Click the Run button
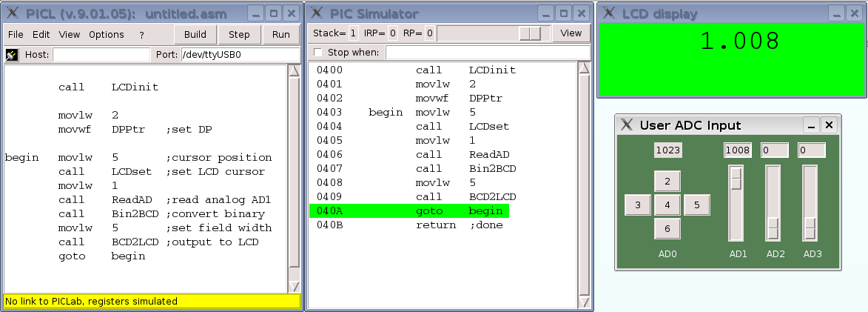Viewport: 868px width, 312px height. (281, 34)
